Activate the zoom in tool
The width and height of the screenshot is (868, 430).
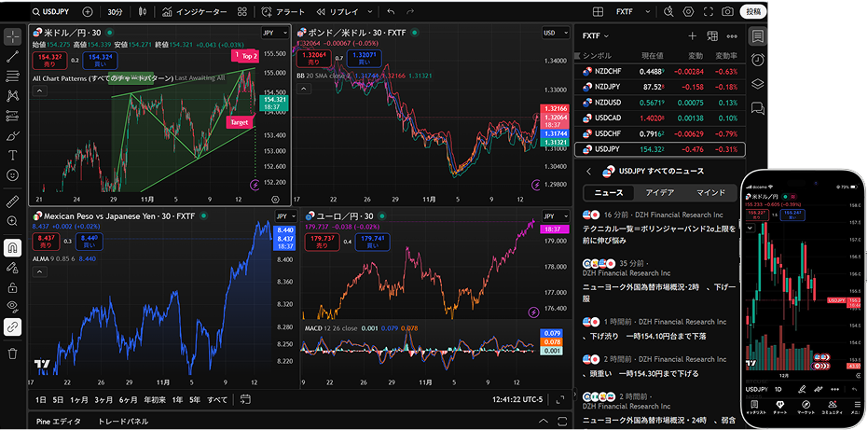point(13,220)
